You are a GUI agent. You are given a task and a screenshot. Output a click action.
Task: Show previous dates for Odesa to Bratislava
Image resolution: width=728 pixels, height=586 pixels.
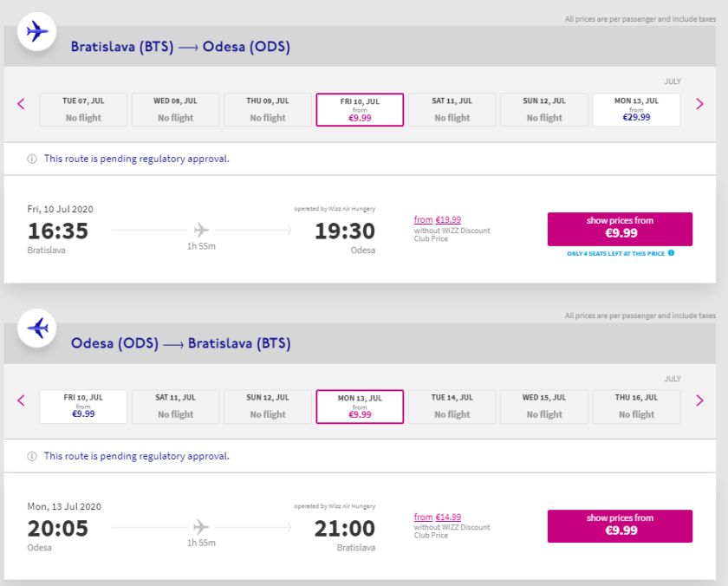click(22, 400)
